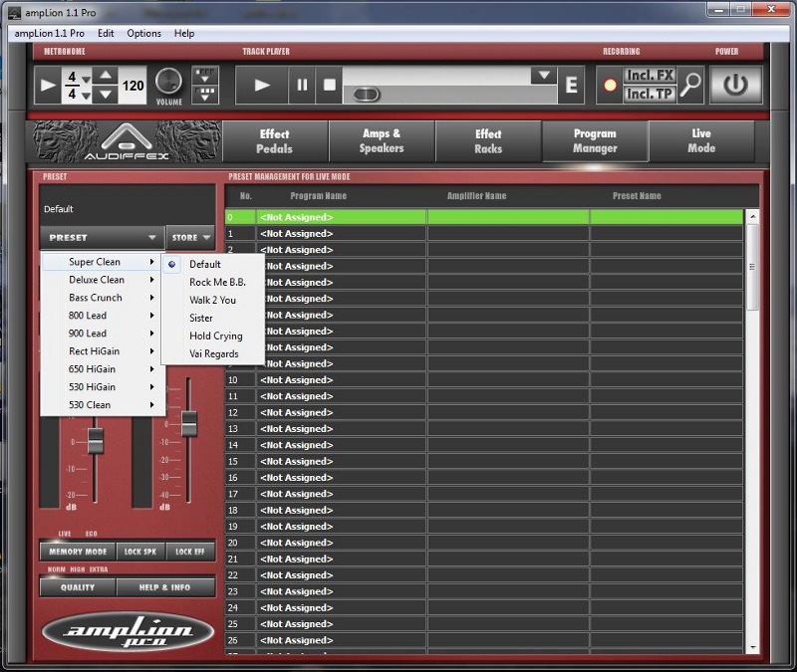Viewport: 797px width, 672px height.
Task: Select program row 10 Not Assigned
Action: (484, 380)
